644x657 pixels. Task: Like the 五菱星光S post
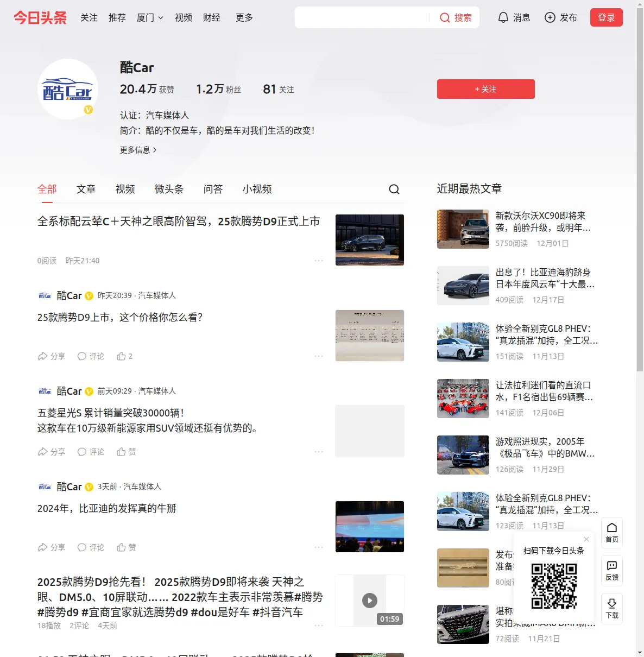127,452
